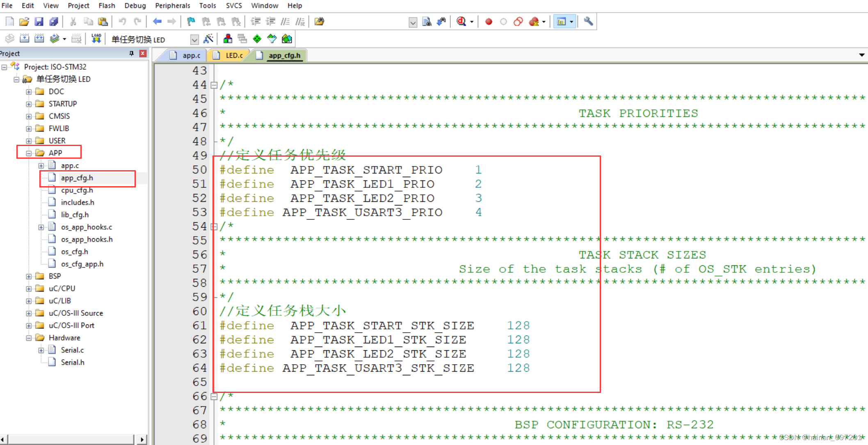Collapse the comment block at line 44

pyautogui.click(x=214, y=85)
